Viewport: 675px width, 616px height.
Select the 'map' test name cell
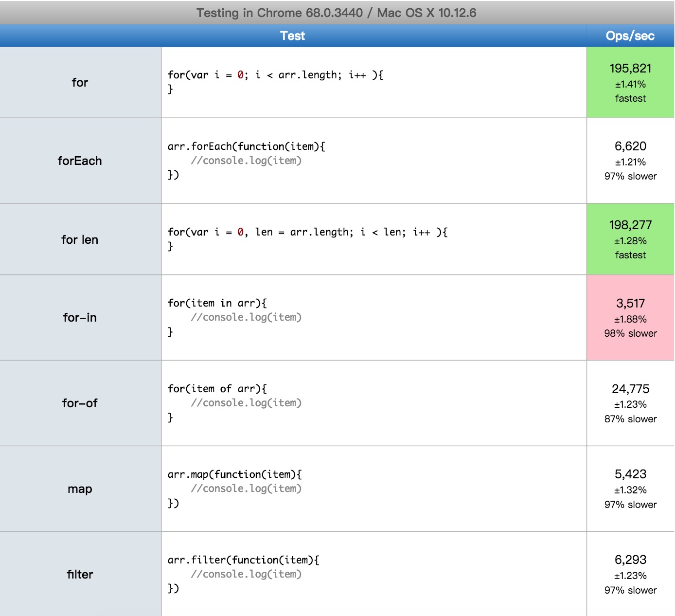[x=80, y=489]
